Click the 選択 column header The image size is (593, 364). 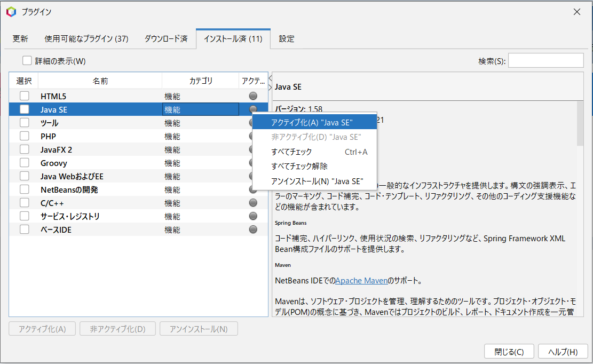coord(24,81)
